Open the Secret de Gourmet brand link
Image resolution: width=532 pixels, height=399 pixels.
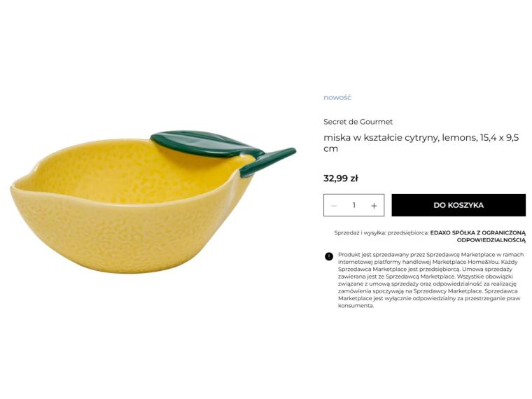(x=358, y=122)
